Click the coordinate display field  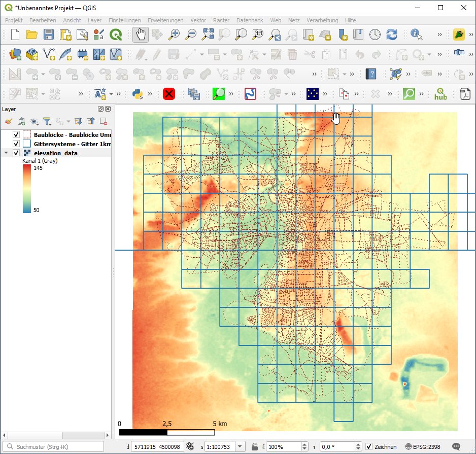(x=157, y=446)
